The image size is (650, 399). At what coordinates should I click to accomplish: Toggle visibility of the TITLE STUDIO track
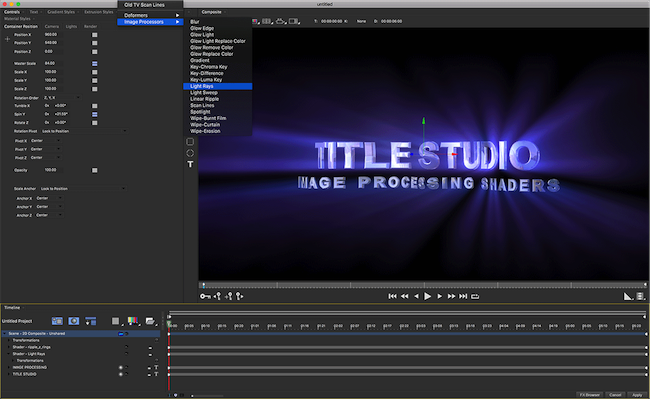(x=121, y=374)
